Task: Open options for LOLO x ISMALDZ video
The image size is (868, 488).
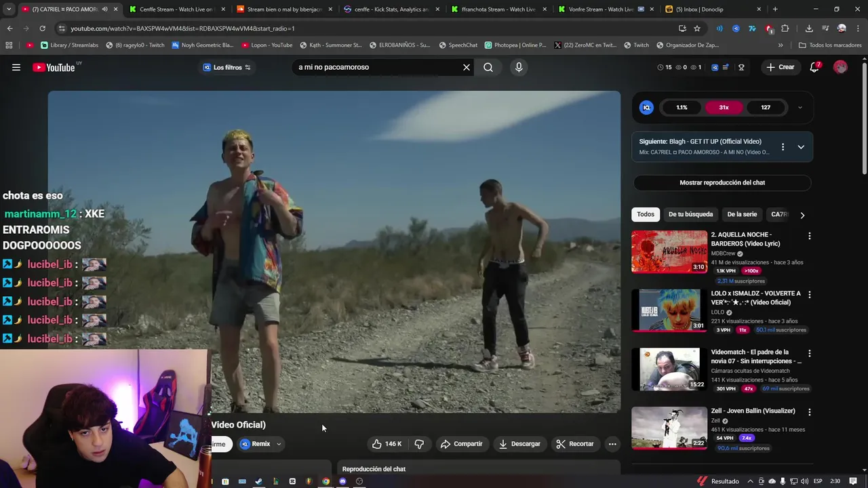Action: (x=809, y=295)
